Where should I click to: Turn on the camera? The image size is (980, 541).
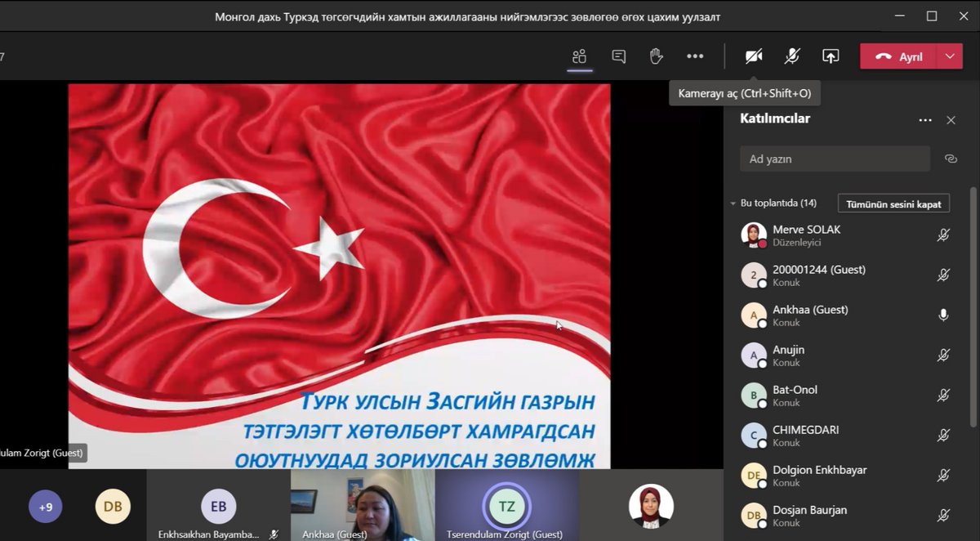pos(754,56)
